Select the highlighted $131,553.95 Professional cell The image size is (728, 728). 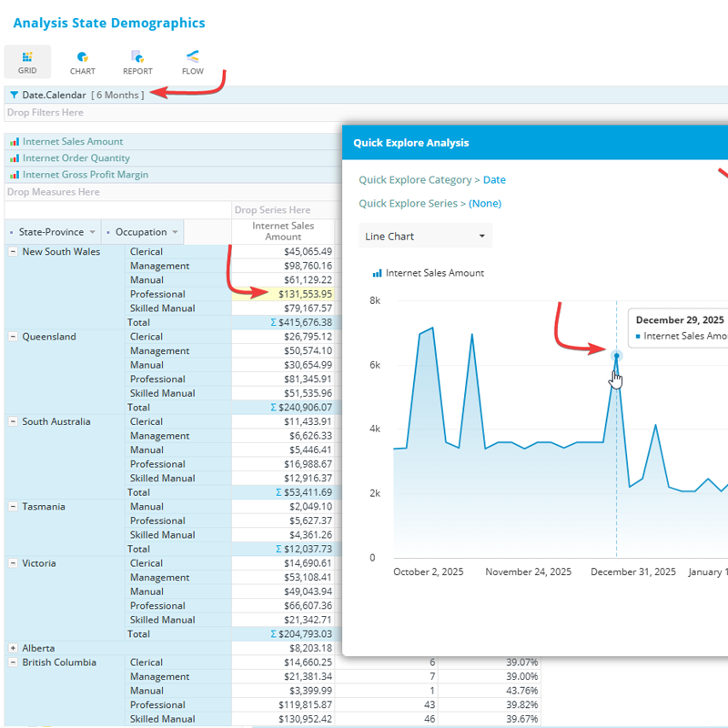(x=283, y=294)
